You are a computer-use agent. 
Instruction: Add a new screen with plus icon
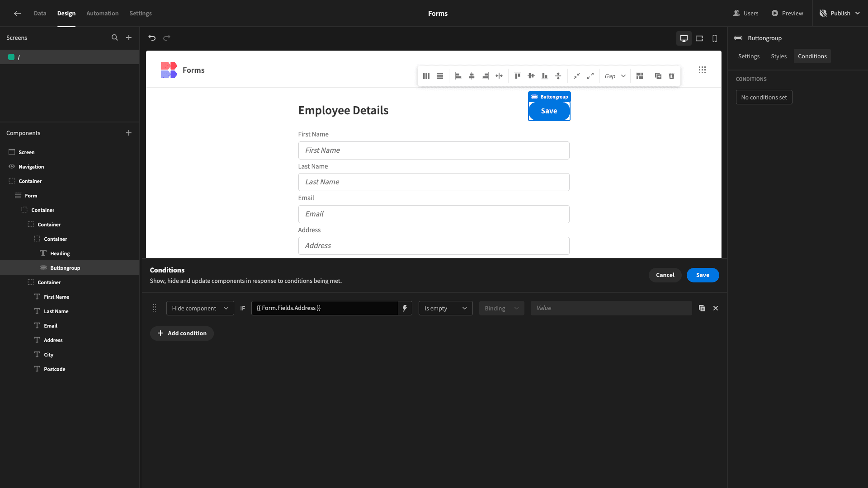click(x=129, y=38)
